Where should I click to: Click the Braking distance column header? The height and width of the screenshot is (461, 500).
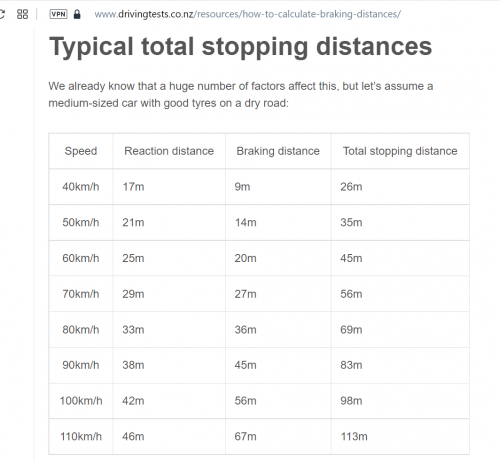point(278,151)
